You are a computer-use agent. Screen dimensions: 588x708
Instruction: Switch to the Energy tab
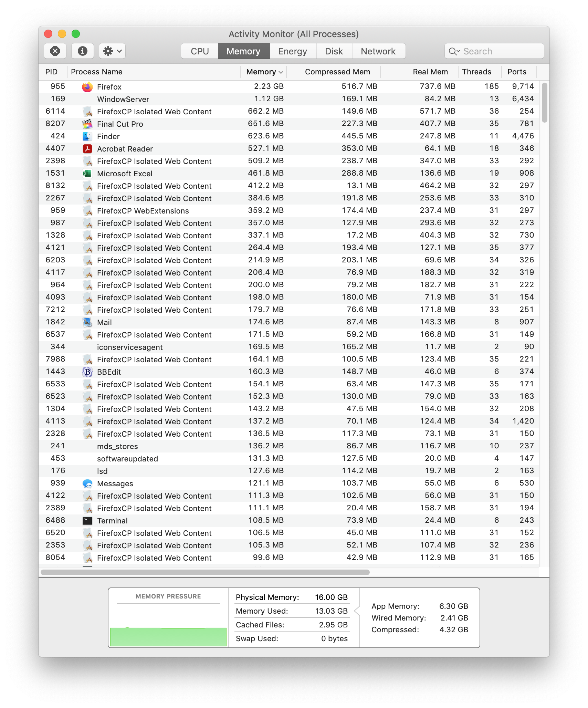pos(292,51)
